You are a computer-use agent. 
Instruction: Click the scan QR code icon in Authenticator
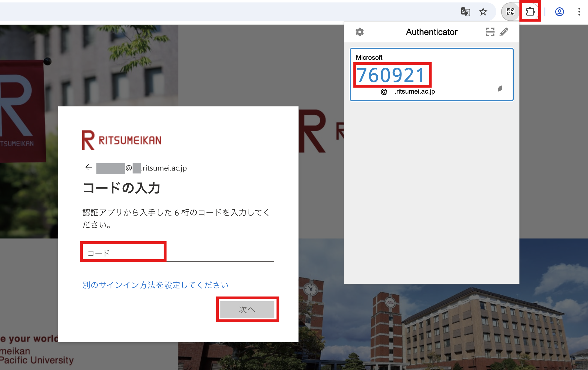pyautogui.click(x=490, y=32)
